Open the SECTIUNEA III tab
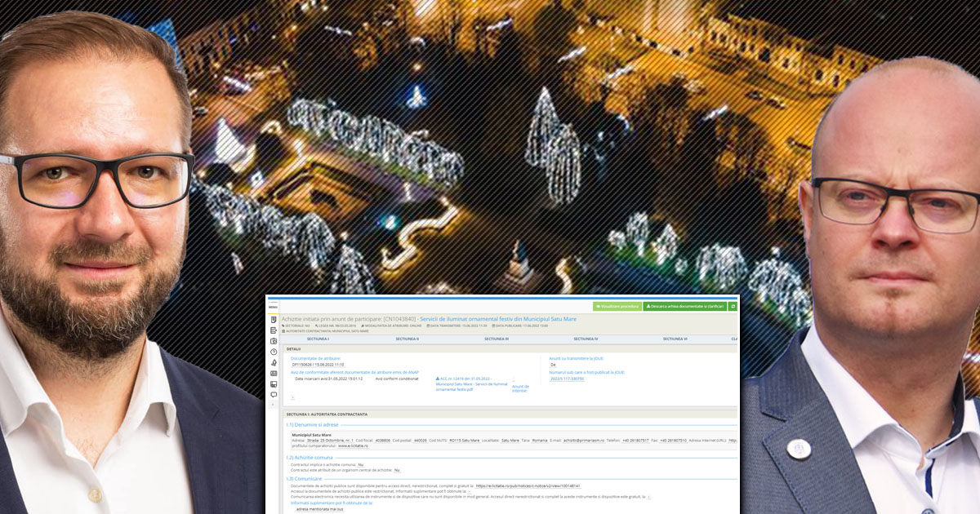The height and width of the screenshot is (514, 980). pos(496,338)
